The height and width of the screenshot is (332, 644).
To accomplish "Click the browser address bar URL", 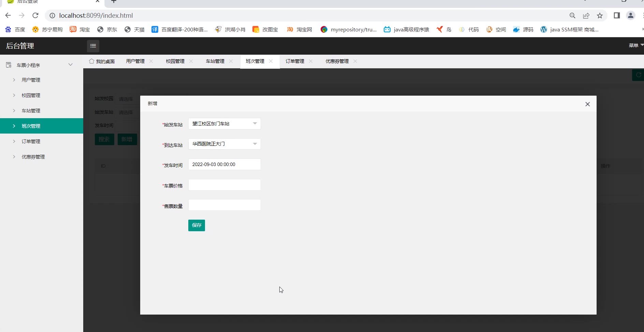I will coord(96,15).
